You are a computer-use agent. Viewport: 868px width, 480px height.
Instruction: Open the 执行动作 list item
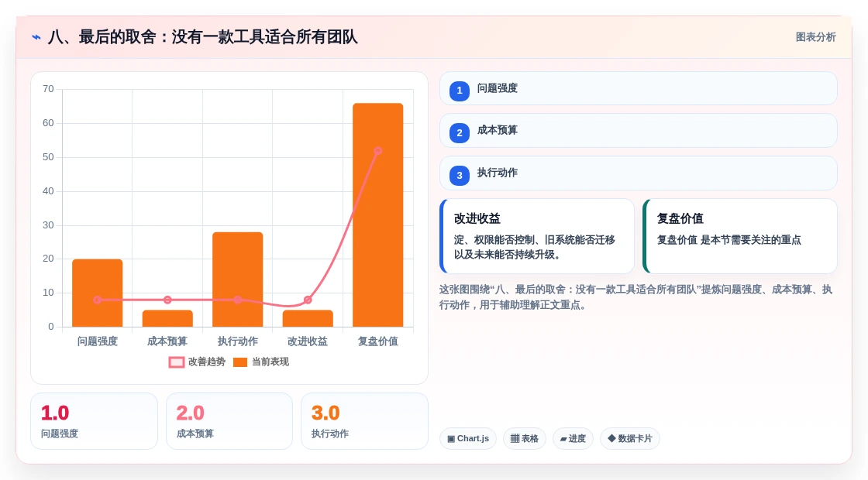(x=639, y=173)
